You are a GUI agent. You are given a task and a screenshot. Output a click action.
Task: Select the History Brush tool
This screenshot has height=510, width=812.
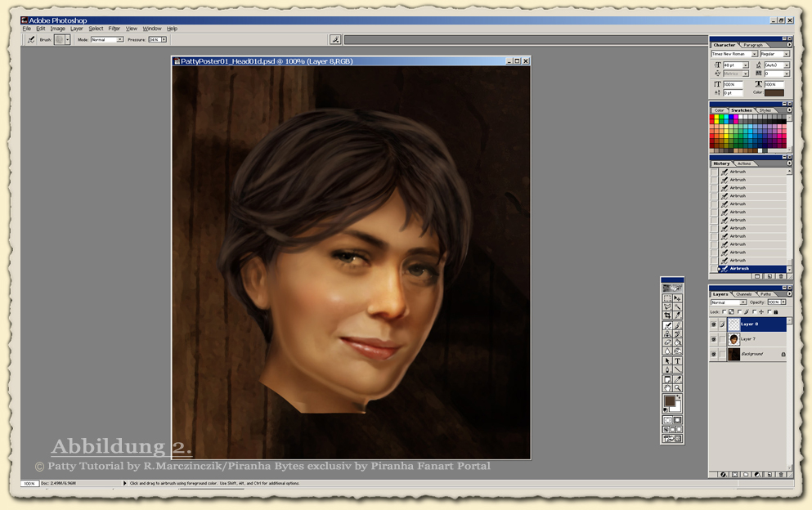[677, 334]
